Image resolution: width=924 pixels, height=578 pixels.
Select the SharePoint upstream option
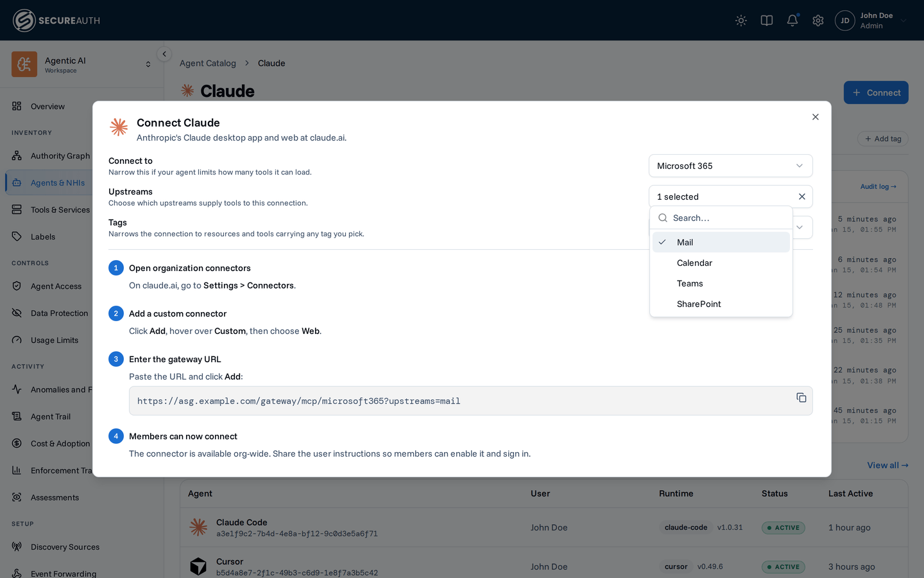(721, 304)
